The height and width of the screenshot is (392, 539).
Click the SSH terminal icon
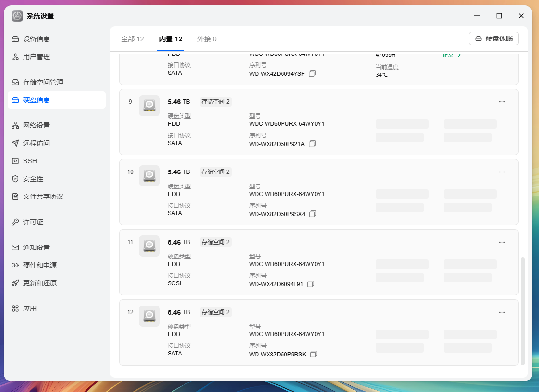tap(15, 161)
